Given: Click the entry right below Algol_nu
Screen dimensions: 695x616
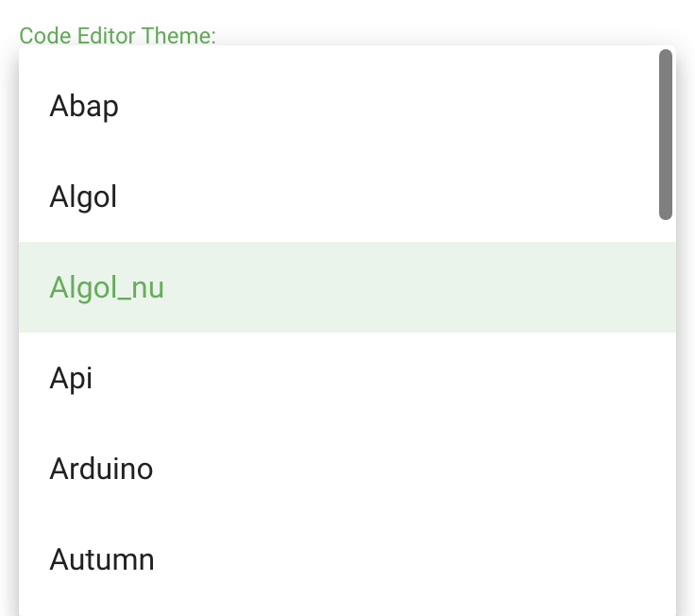Looking at the screenshot, I should click(347, 378).
